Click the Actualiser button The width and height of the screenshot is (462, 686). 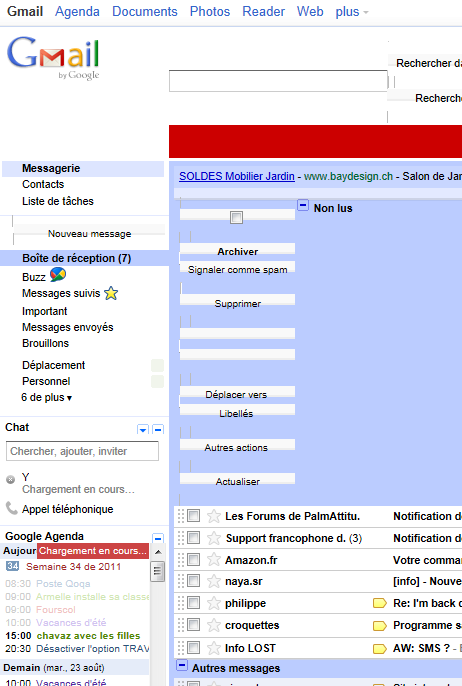[237, 481]
